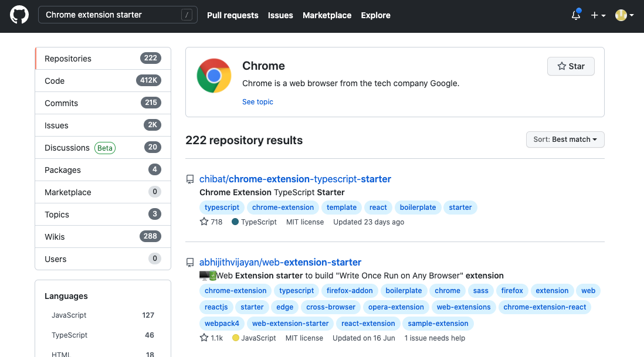Click the webpack4 topic tag
Screen dimensions: 644x357
coord(222,324)
